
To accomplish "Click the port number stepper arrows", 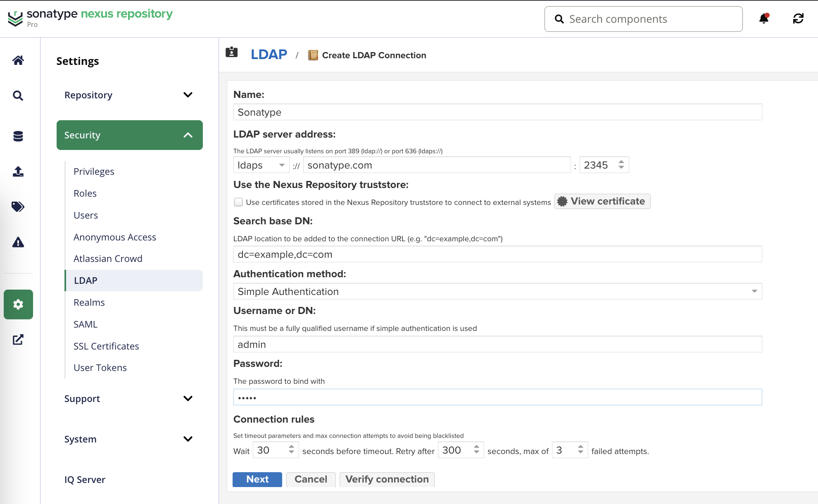I will coord(621,165).
